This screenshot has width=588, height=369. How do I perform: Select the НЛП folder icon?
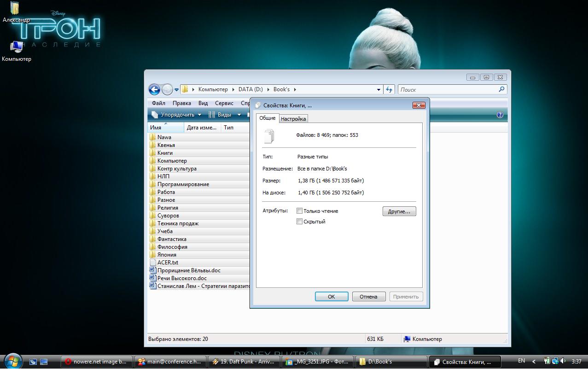tap(153, 176)
